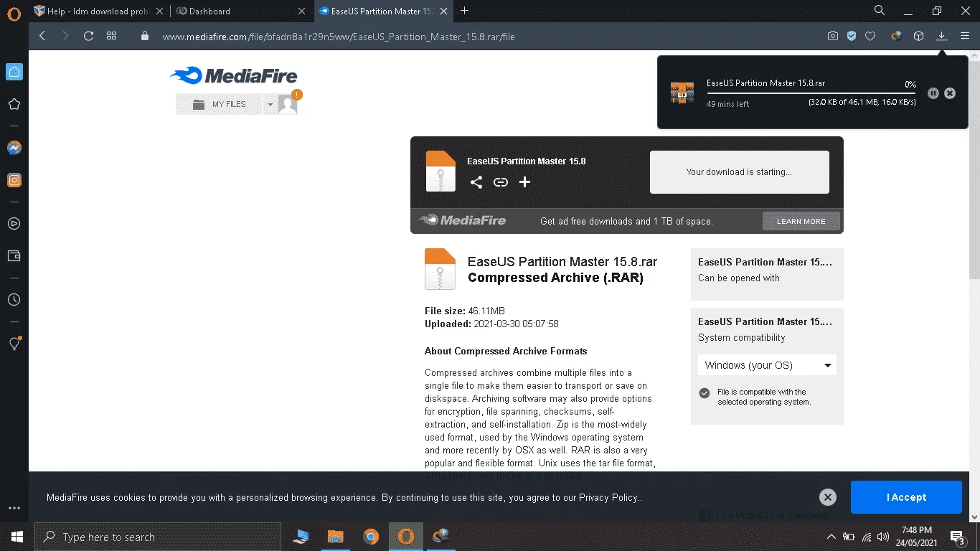Go back to the previous page

point(42,36)
